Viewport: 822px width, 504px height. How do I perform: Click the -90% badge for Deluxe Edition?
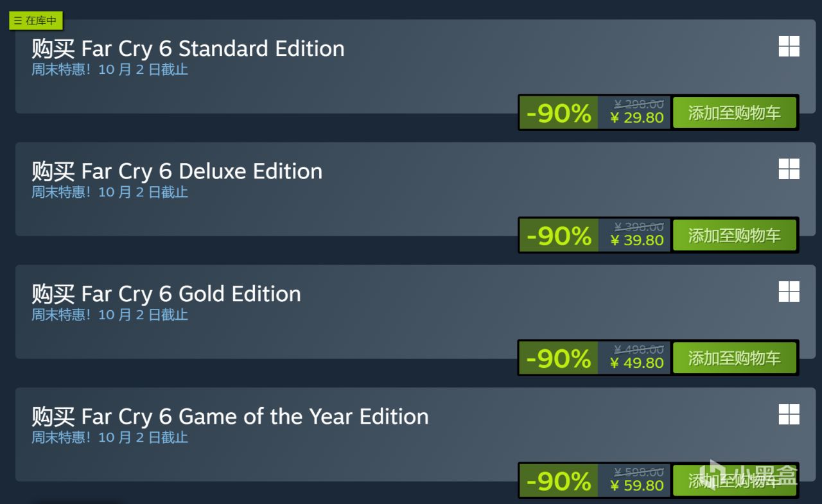tap(559, 236)
